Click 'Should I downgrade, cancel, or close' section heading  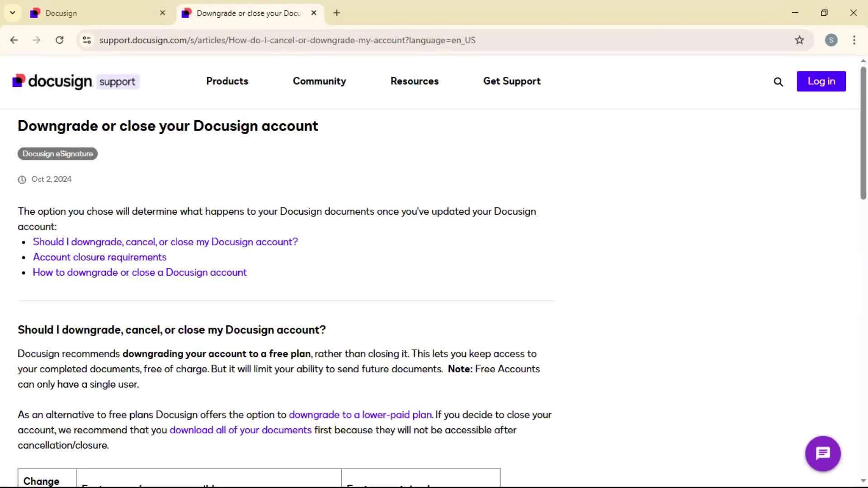pos(172,330)
